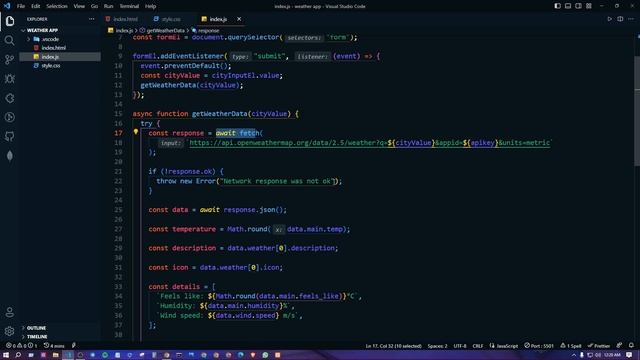Open the Help menu
This screenshot has height=360, width=640.
click(x=150, y=6)
